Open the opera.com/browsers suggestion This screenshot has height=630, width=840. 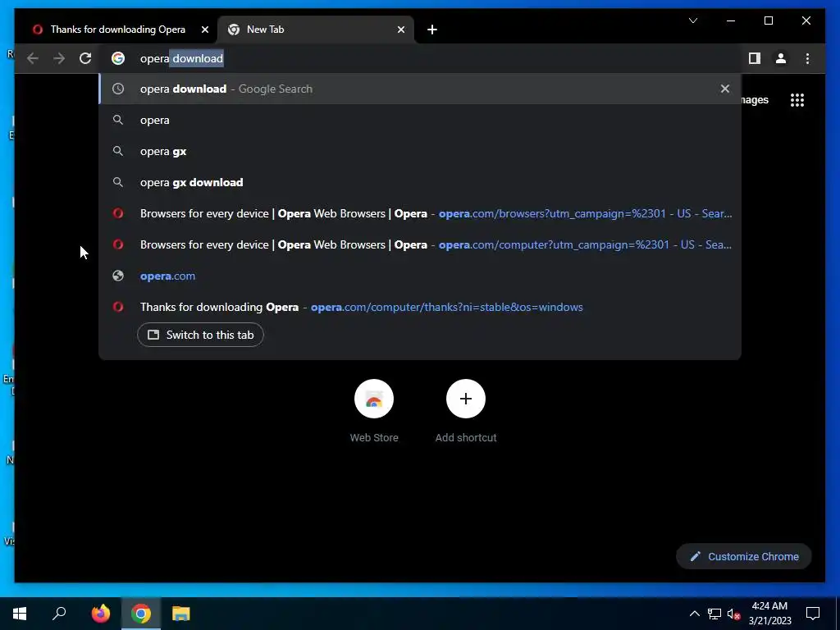[x=420, y=213]
